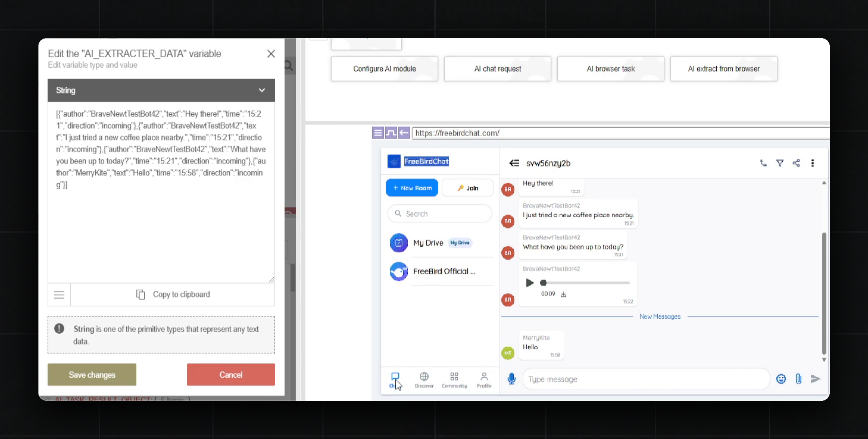Click the back arrow beside svw56nzy2b
The height and width of the screenshot is (439, 868).
[x=514, y=163]
